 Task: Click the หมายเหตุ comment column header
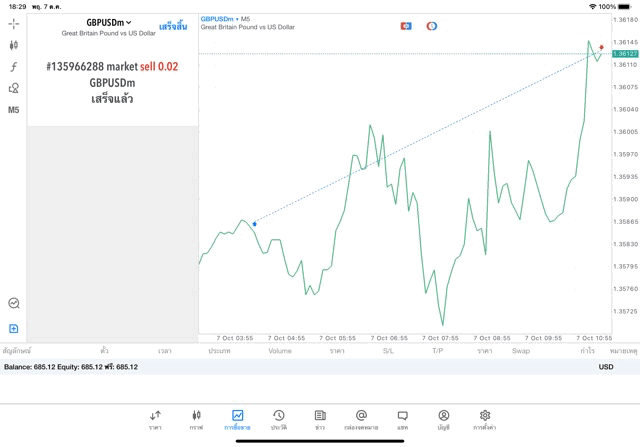pos(624,351)
